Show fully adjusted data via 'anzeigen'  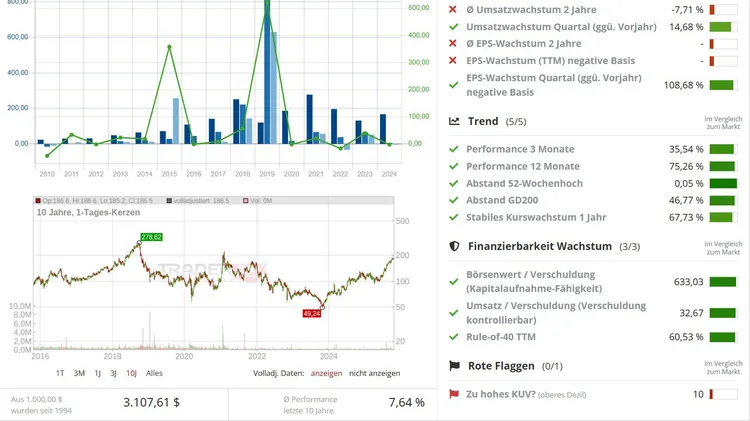326,373
